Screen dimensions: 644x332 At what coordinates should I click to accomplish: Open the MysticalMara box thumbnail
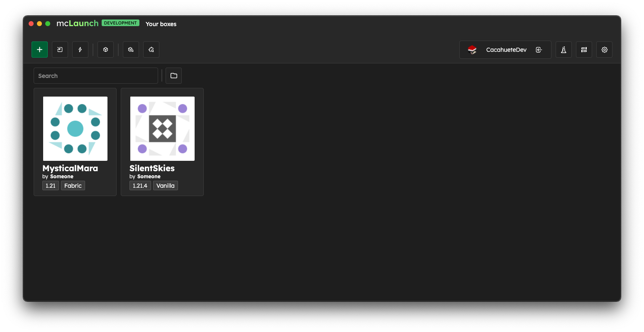(75, 128)
